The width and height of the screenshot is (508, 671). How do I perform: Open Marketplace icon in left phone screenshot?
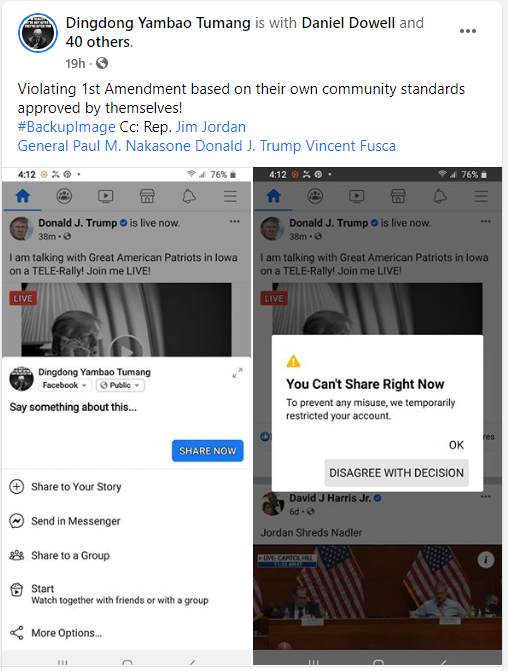pyautogui.click(x=147, y=196)
